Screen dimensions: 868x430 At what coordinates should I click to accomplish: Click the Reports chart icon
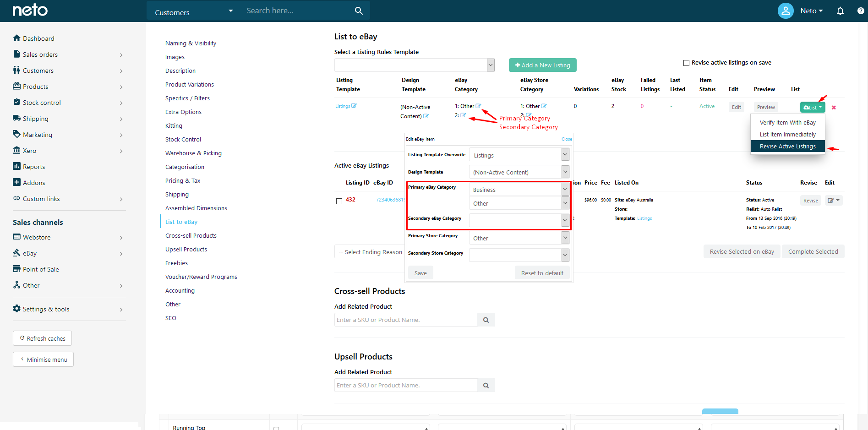point(17,166)
